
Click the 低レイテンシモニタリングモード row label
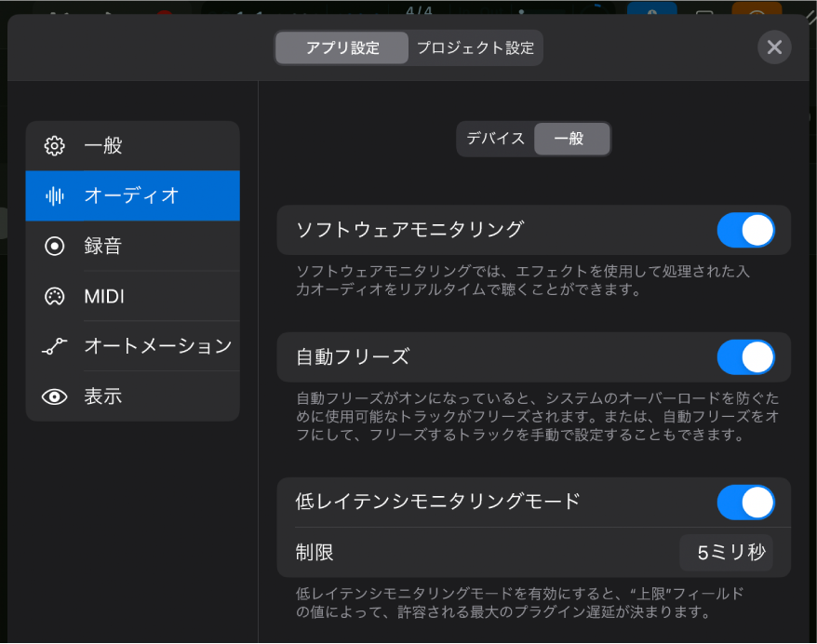(x=437, y=502)
